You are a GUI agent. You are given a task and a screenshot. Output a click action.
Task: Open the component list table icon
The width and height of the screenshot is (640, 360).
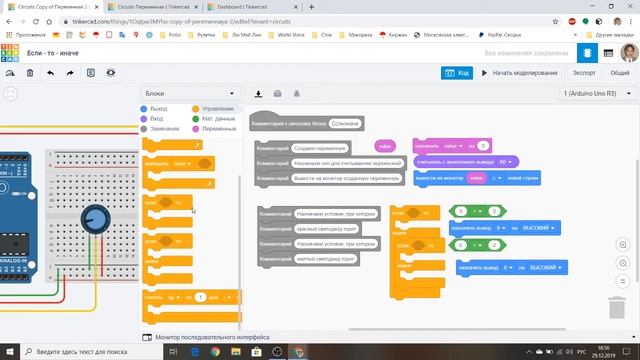(x=608, y=53)
